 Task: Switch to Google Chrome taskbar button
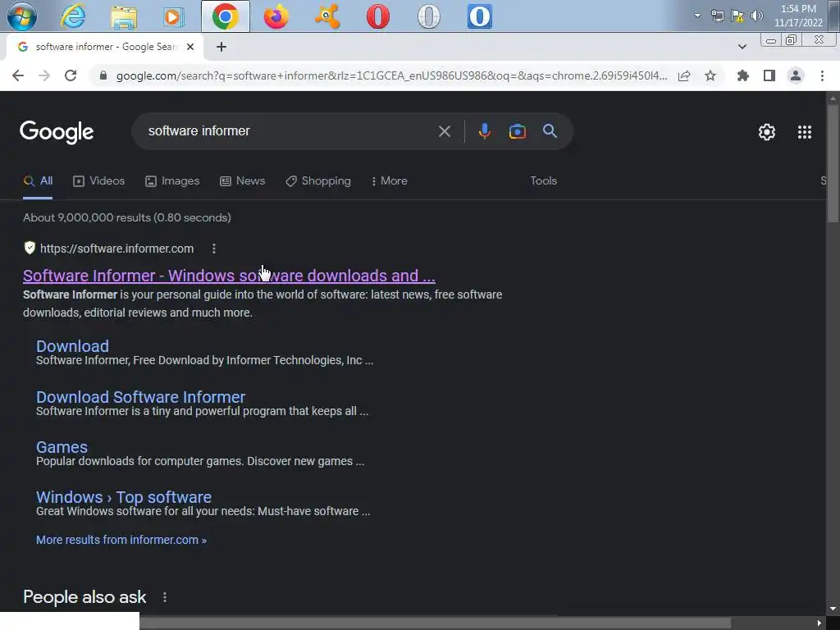226,16
